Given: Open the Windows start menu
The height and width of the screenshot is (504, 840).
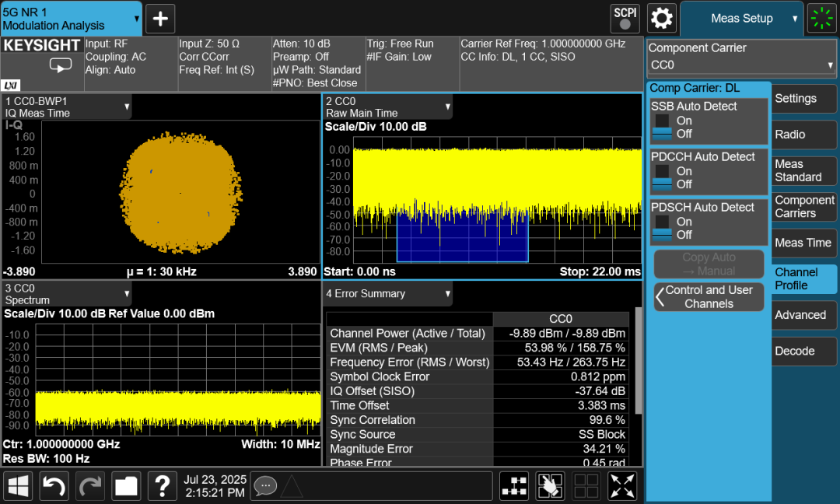Looking at the screenshot, I should click(x=18, y=486).
